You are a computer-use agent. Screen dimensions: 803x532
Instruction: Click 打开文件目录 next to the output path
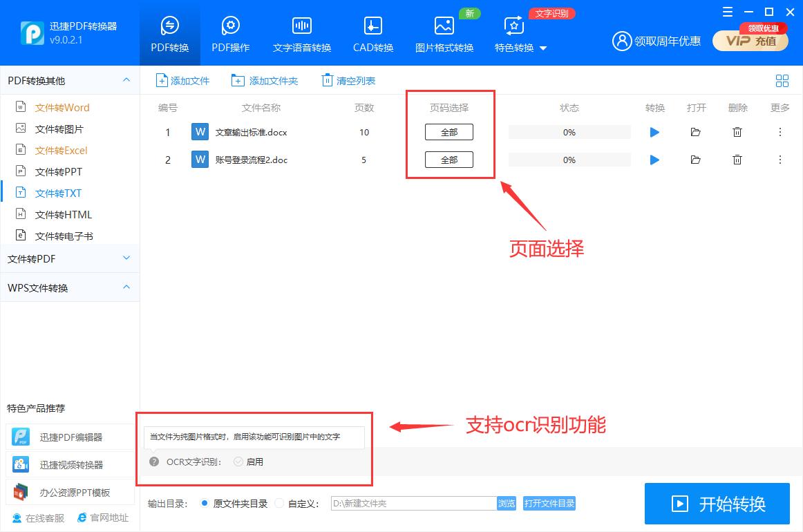[549, 504]
